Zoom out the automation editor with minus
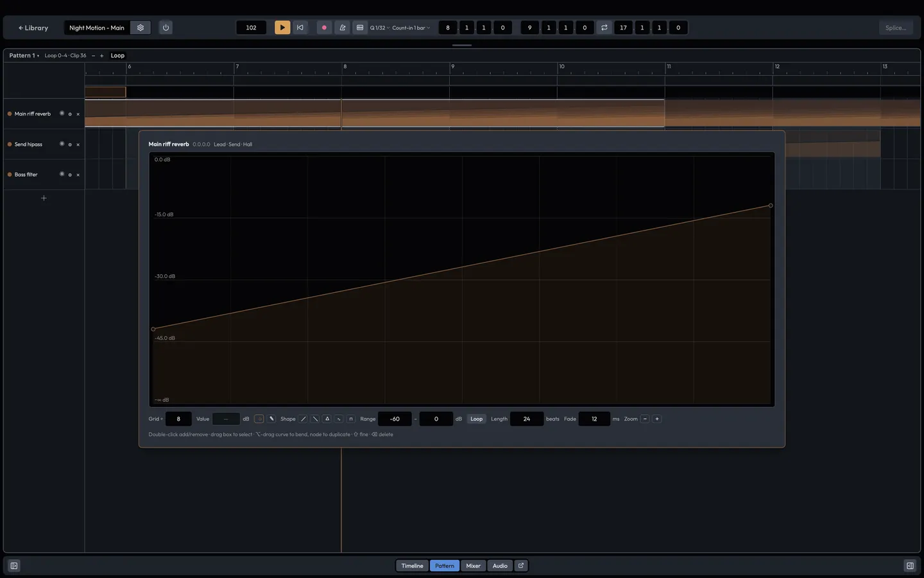924x578 pixels. point(645,419)
